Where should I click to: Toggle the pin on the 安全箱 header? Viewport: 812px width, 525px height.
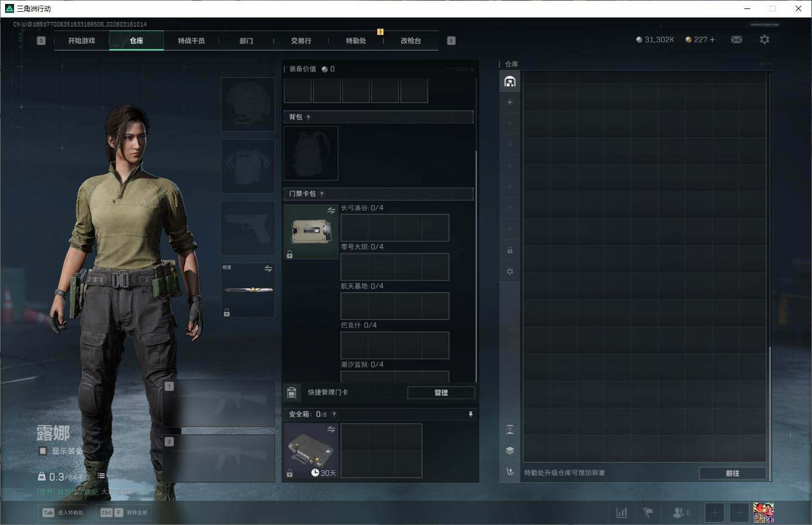tap(471, 414)
